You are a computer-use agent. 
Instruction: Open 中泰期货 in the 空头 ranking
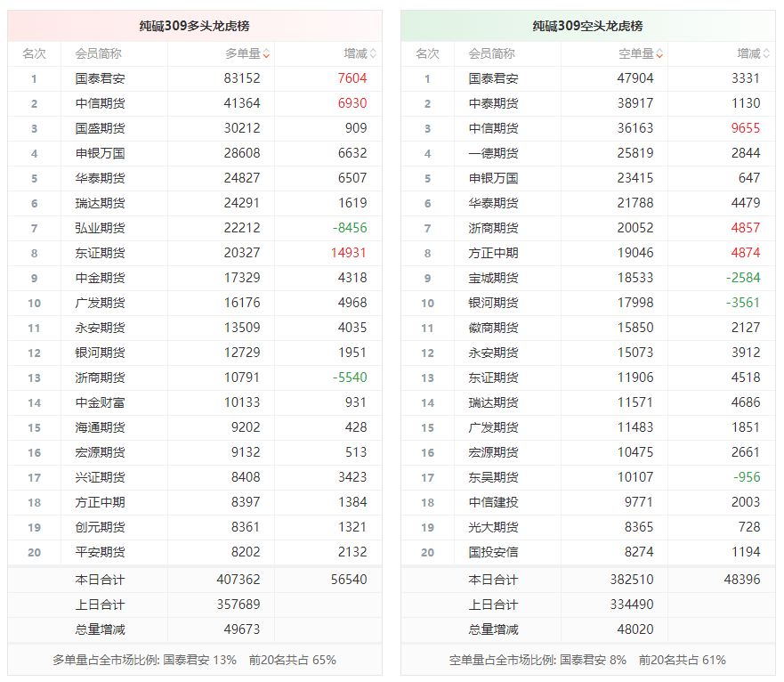[x=493, y=103]
